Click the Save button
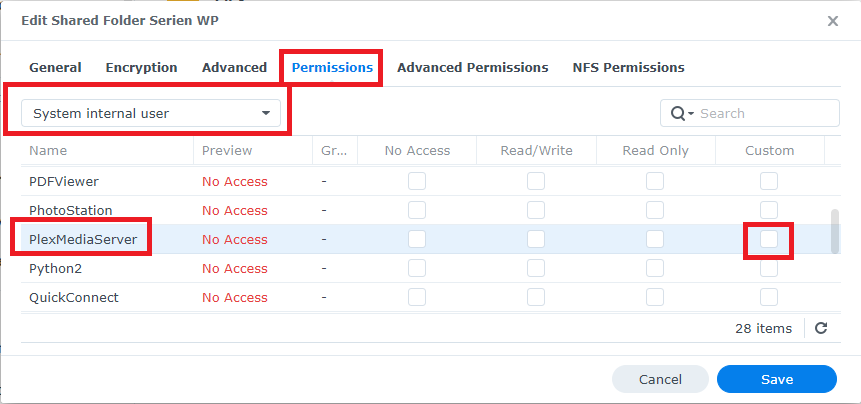This screenshot has width=861, height=404. pos(776,379)
